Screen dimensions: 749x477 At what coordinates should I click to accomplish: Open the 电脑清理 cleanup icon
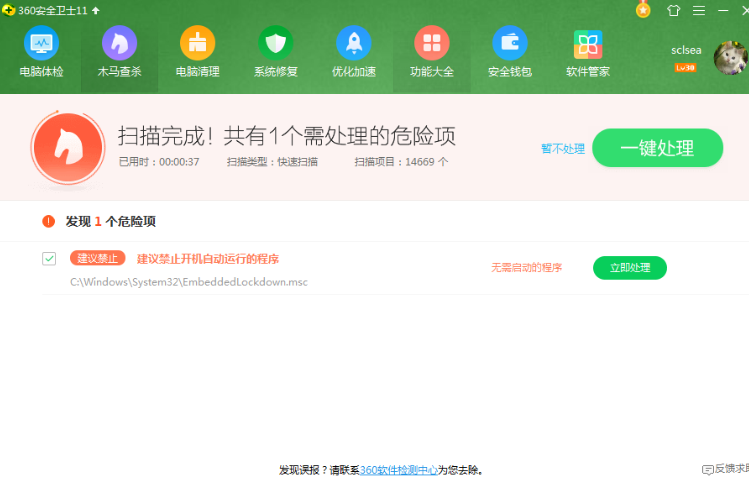click(197, 43)
